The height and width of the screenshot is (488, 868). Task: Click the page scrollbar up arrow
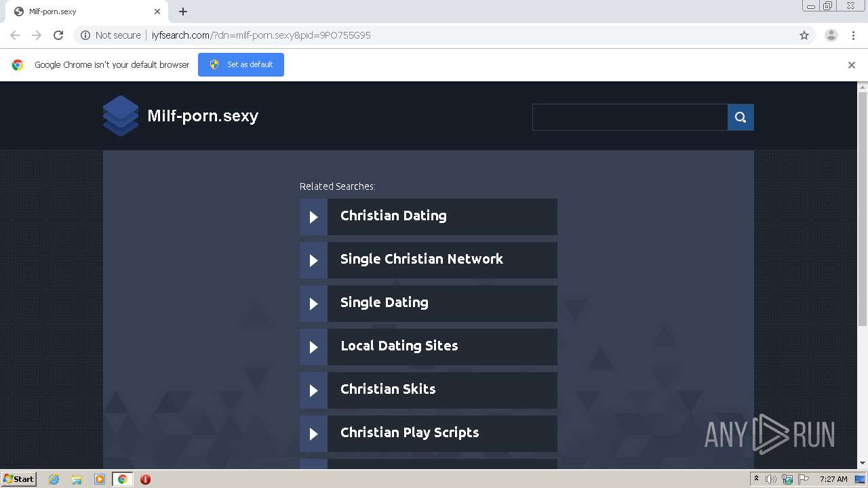pos(863,87)
